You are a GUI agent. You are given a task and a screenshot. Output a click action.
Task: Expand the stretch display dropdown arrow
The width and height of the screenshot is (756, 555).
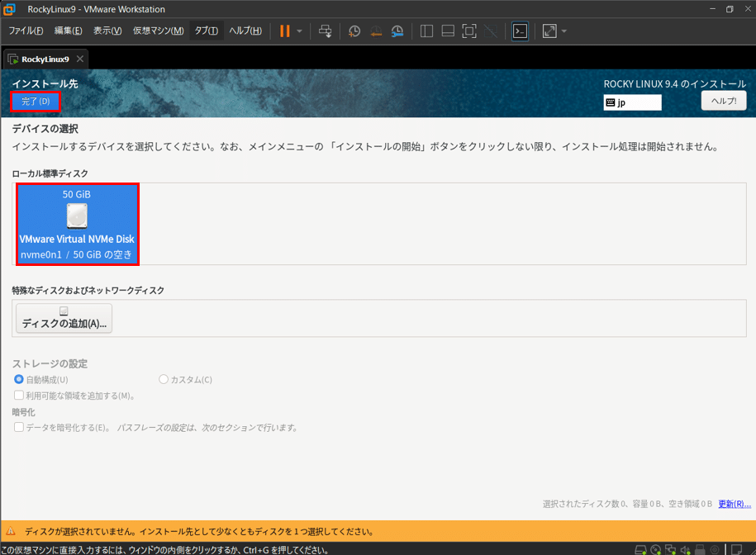563,31
